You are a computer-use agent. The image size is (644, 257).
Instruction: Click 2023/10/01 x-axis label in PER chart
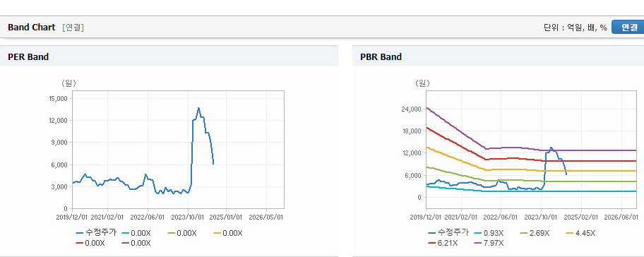(x=188, y=217)
